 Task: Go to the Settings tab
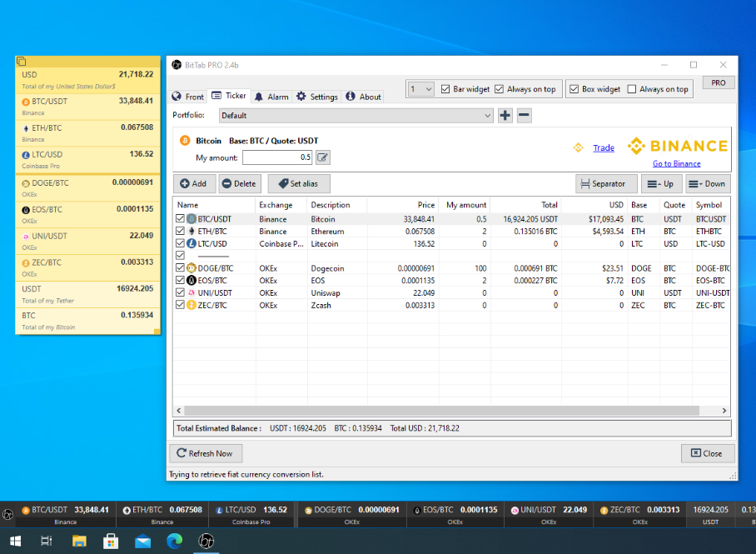(316, 97)
